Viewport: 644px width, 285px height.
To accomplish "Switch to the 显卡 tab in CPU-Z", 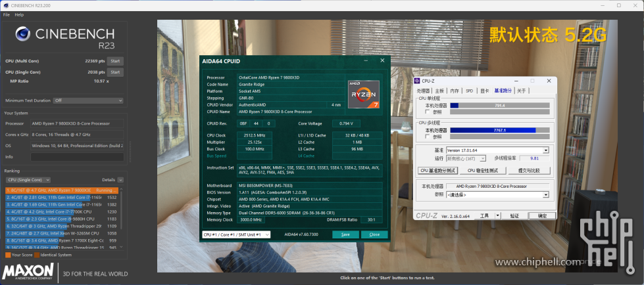I will [484, 91].
